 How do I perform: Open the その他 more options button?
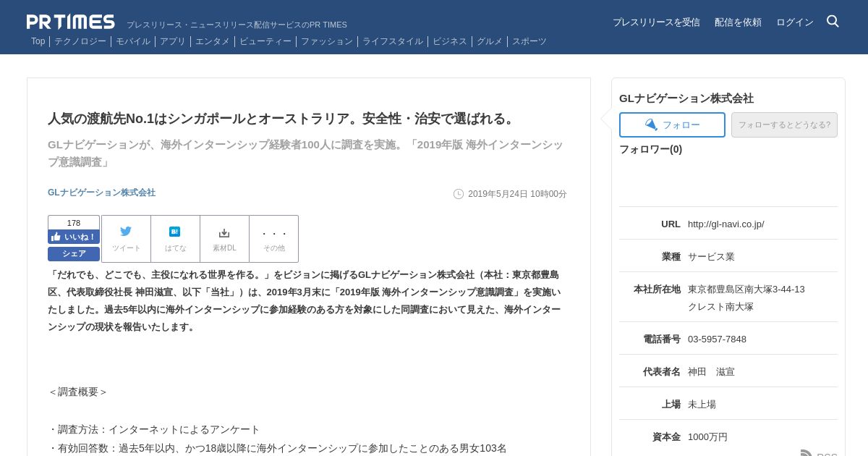pos(274,239)
